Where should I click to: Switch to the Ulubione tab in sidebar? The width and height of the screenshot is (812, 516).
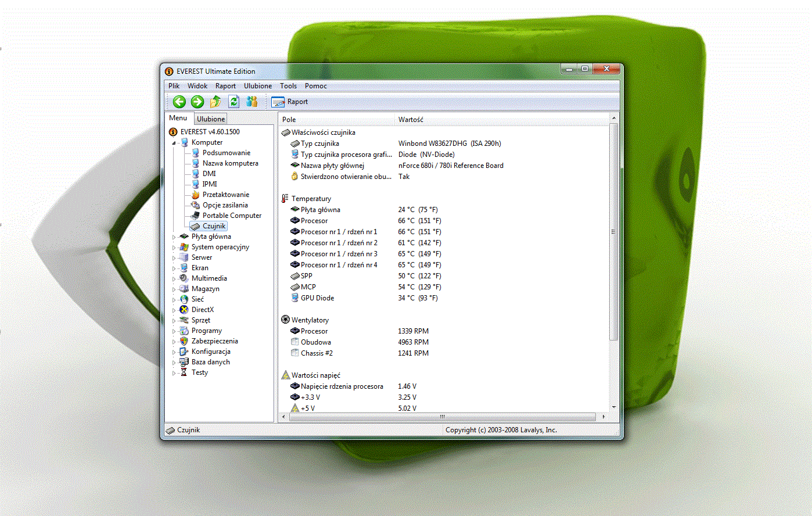tap(211, 119)
